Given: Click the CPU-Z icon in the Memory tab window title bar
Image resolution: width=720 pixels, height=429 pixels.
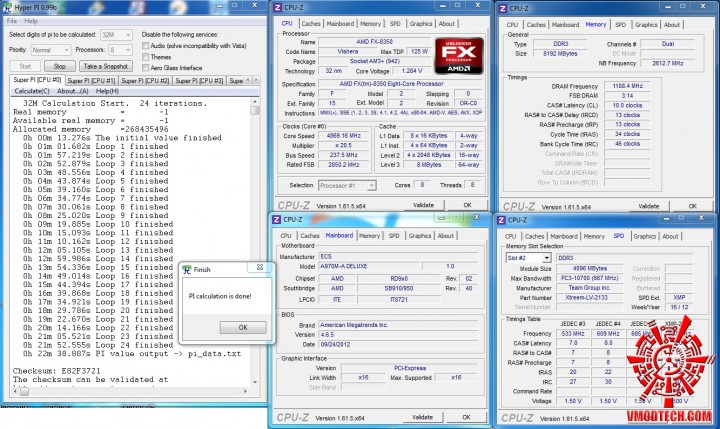Looking at the screenshot, I should (x=502, y=8).
